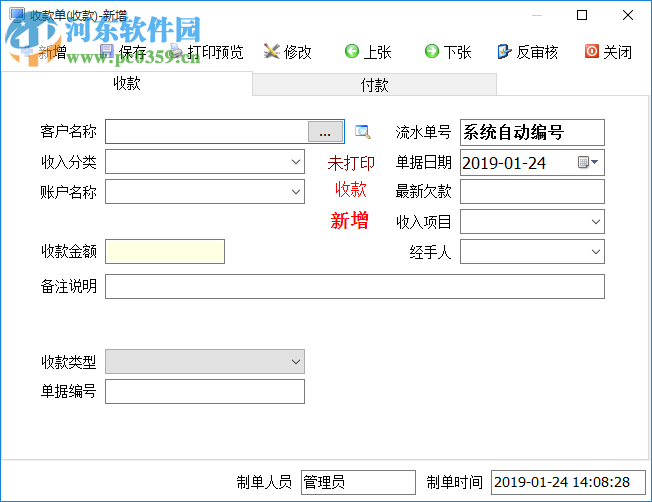Click the 流水单号 field showing 系统自动编号
Screen dimensions: 652x502
coord(532,132)
